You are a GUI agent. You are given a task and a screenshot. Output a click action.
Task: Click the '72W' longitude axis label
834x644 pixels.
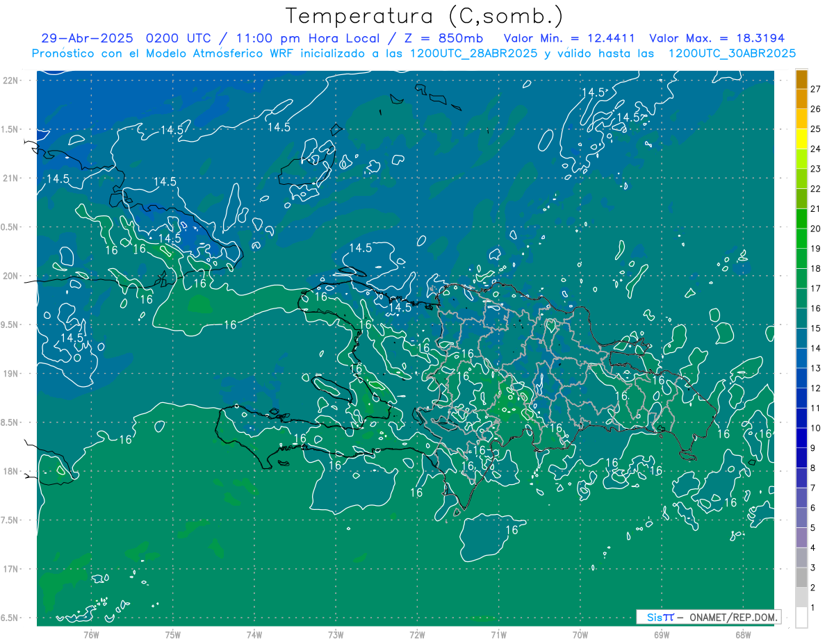(417, 634)
